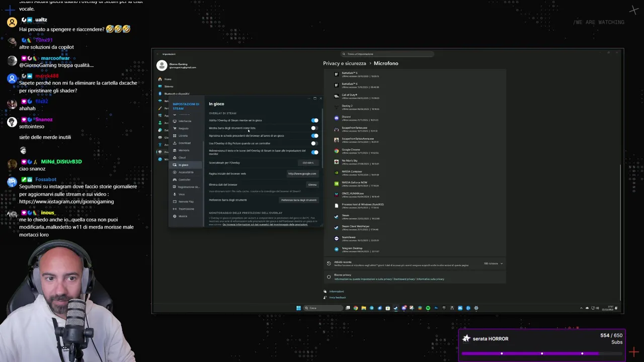Open Windows Start button on taskbar
644x362 pixels.
(x=298, y=308)
